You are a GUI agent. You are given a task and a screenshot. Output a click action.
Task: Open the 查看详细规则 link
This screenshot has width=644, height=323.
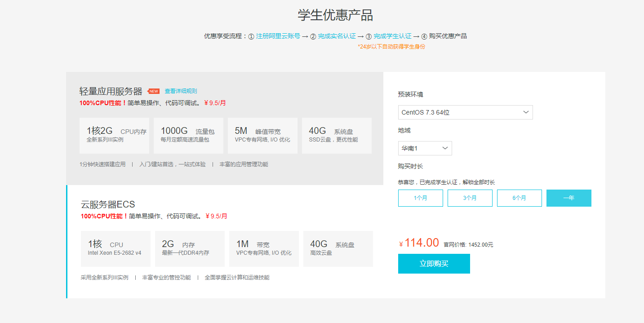[x=181, y=91]
